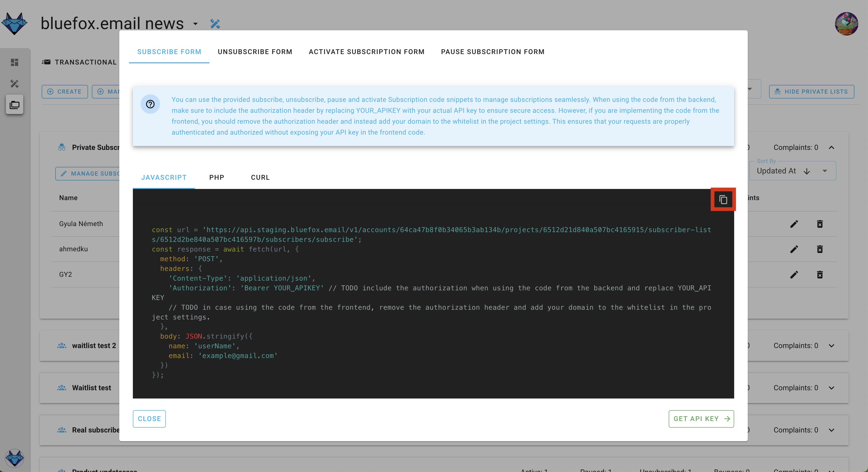Select the UNSUBSCRIBE FORM tab
Viewport: 868px width, 472px height.
click(x=255, y=52)
